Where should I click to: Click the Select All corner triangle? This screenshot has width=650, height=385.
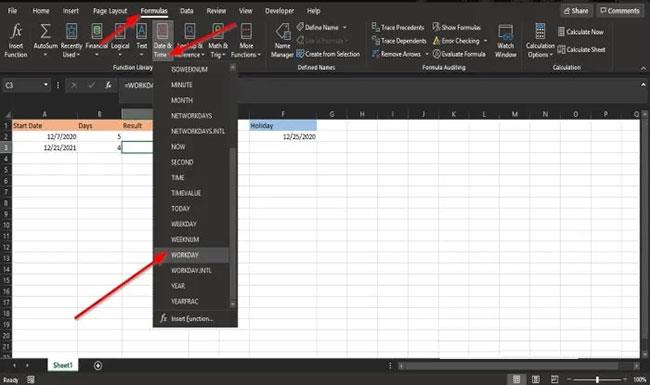pos(7,114)
